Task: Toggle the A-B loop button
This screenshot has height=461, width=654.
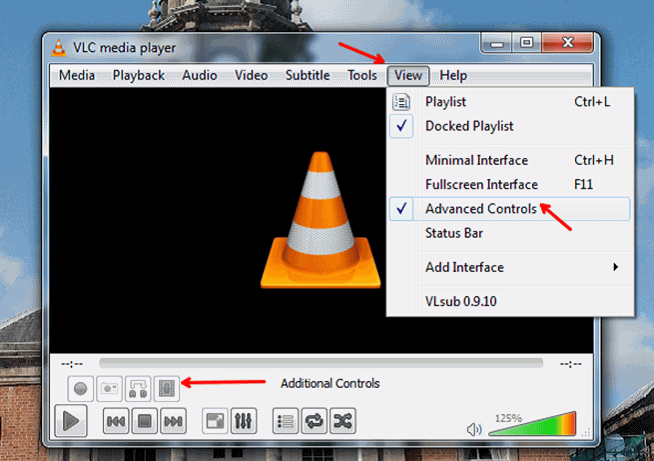Action: click(138, 388)
